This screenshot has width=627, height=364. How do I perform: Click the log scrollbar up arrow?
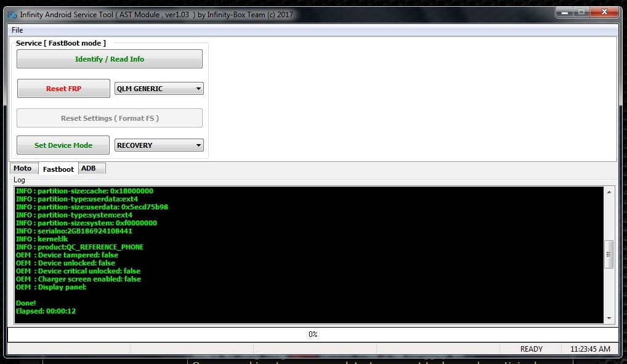click(609, 192)
